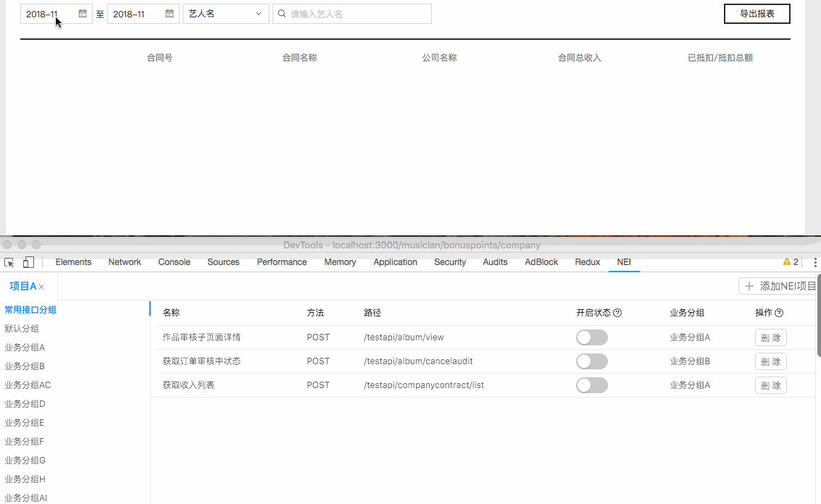Select 业务分组AC in the sidebar
This screenshot has width=821, height=504.
(x=28, y=385)
